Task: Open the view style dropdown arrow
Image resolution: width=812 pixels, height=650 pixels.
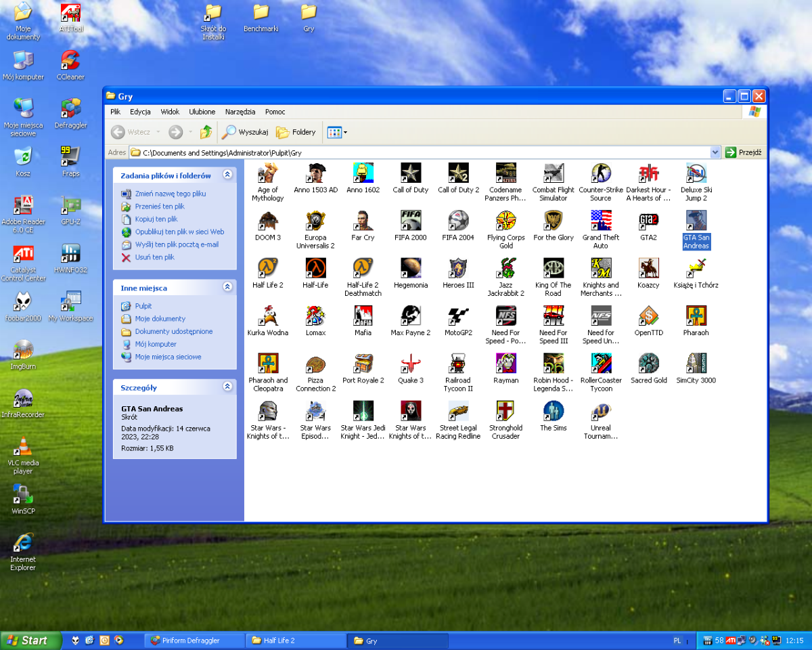Action: [x=344, y=132]
